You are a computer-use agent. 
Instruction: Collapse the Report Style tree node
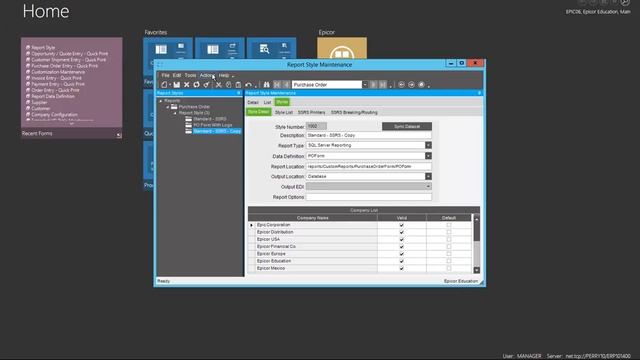pos(176,113)
